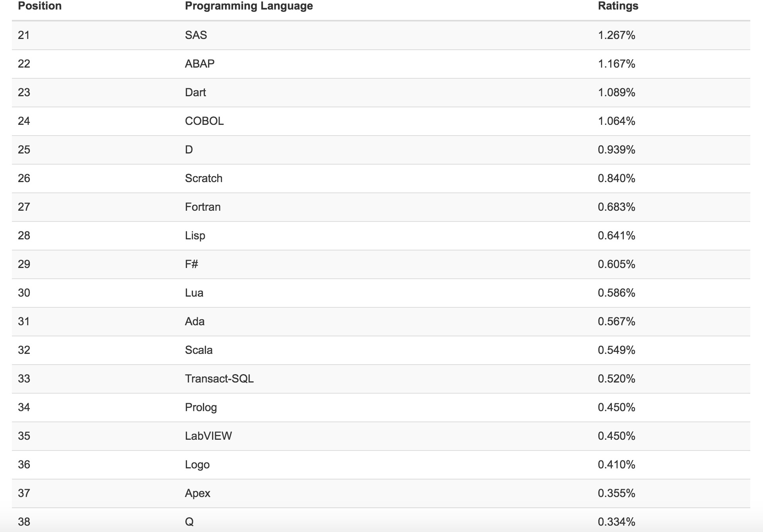The width and height of the screenshot is (763, 532).
Task: Select the Apex language name
Action: pyautogui.click(x=197, y=493)
